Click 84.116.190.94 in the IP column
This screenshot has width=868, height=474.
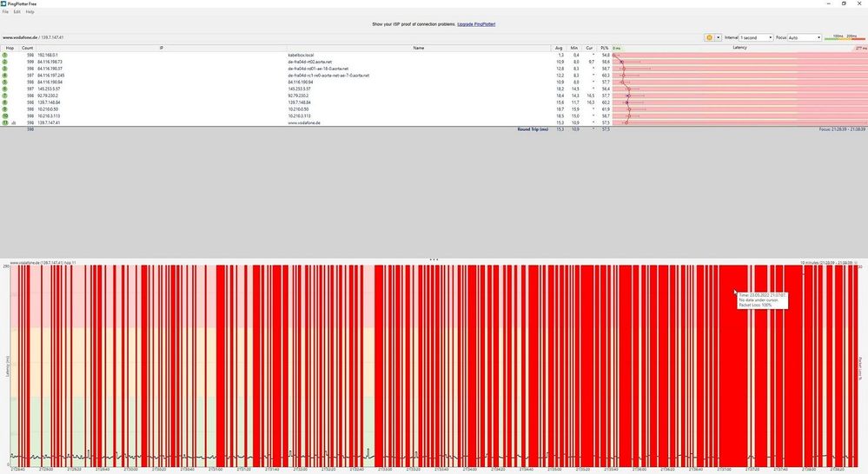tap(50, 82)
